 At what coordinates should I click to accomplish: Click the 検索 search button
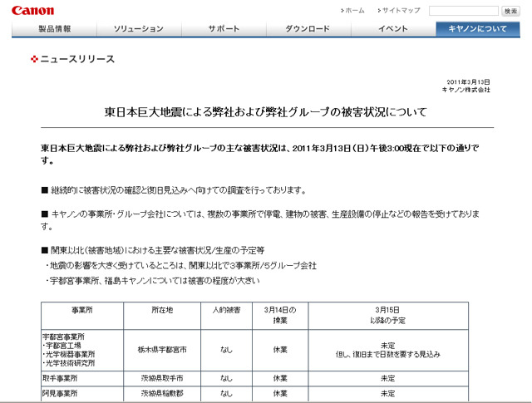pyautogui.click(x=510, y=11)
